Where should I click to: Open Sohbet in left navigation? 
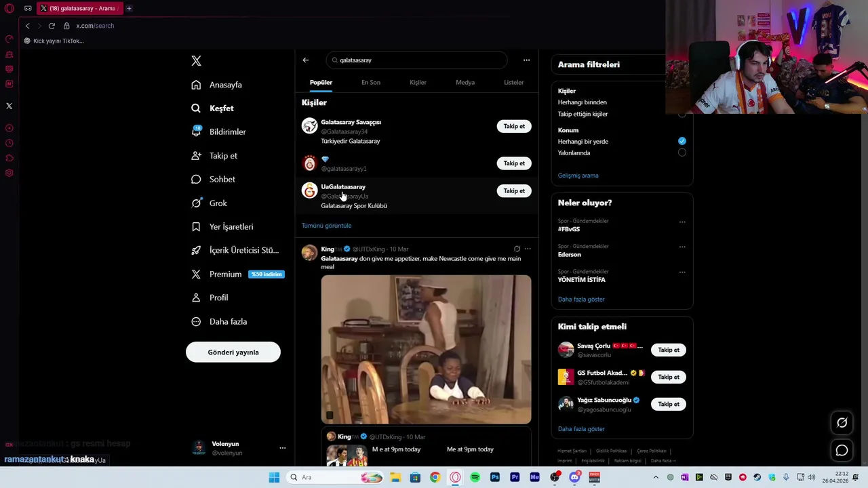[x=215, y=179]
